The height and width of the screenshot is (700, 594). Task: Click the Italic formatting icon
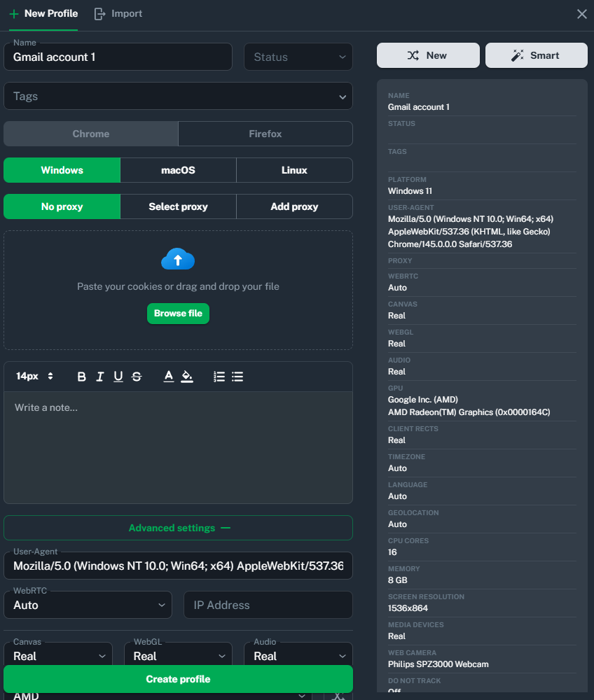[x=100, y=377]
